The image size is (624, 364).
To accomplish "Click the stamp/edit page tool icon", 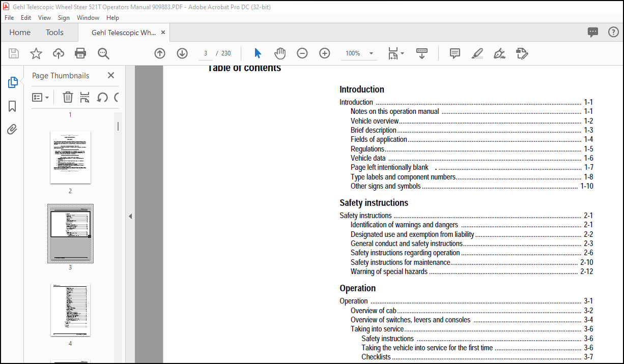I will (x=522, y=53).
